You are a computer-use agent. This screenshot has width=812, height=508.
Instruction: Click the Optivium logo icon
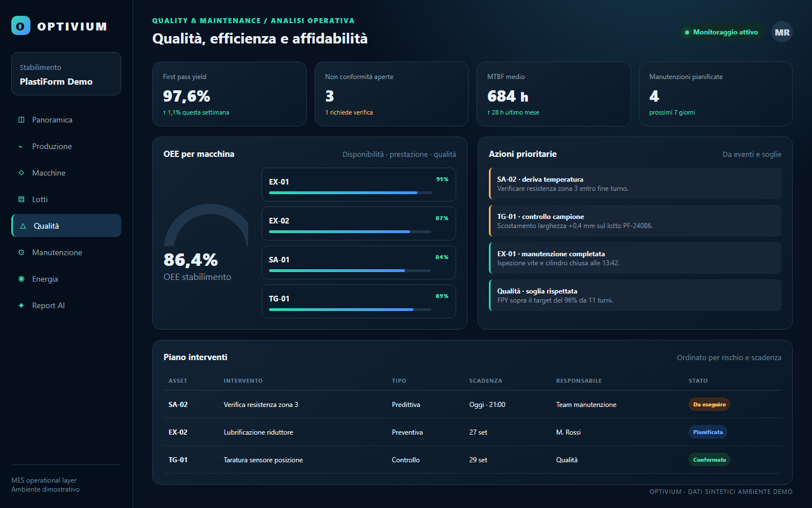(21, 25)
